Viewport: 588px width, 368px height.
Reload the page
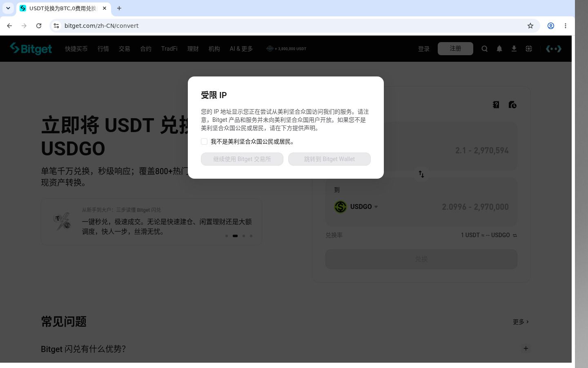[39, 26]
